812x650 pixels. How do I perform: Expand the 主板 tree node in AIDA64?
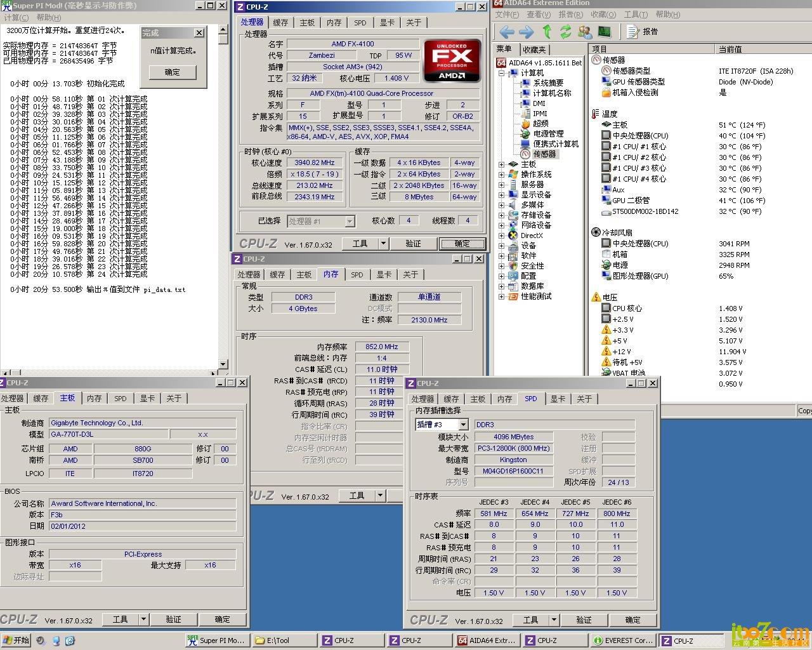tap(501, 164)
